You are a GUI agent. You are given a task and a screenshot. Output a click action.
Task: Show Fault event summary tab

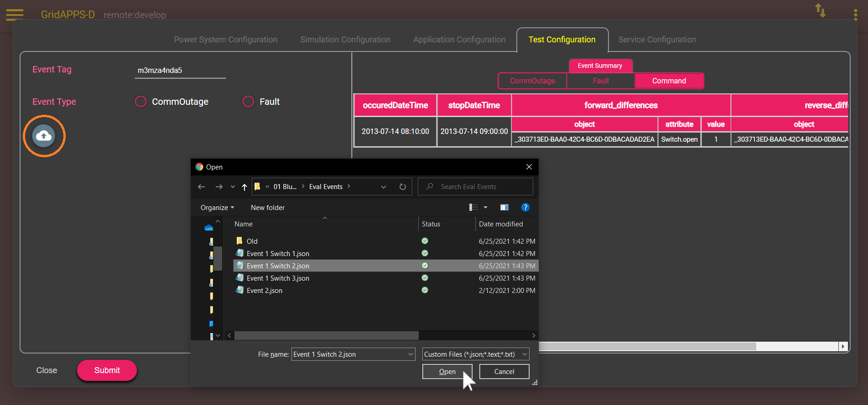pos(601,81)
